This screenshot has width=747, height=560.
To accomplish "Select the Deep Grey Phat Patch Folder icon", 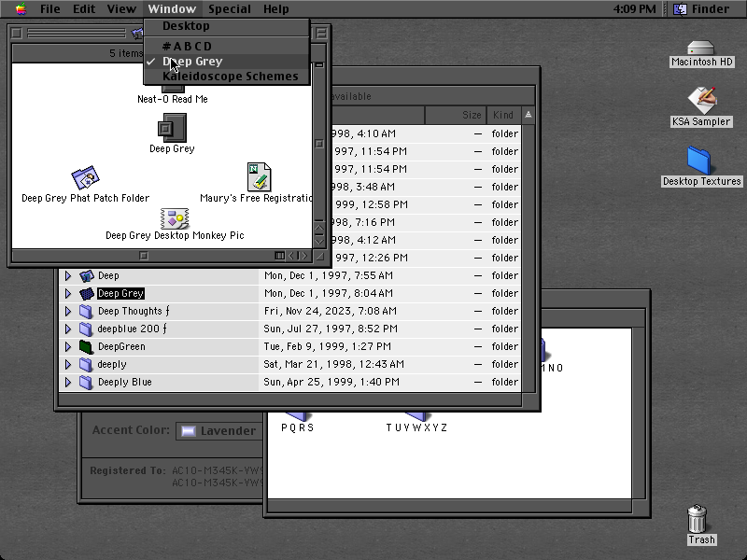I will [x=85, y=177].
